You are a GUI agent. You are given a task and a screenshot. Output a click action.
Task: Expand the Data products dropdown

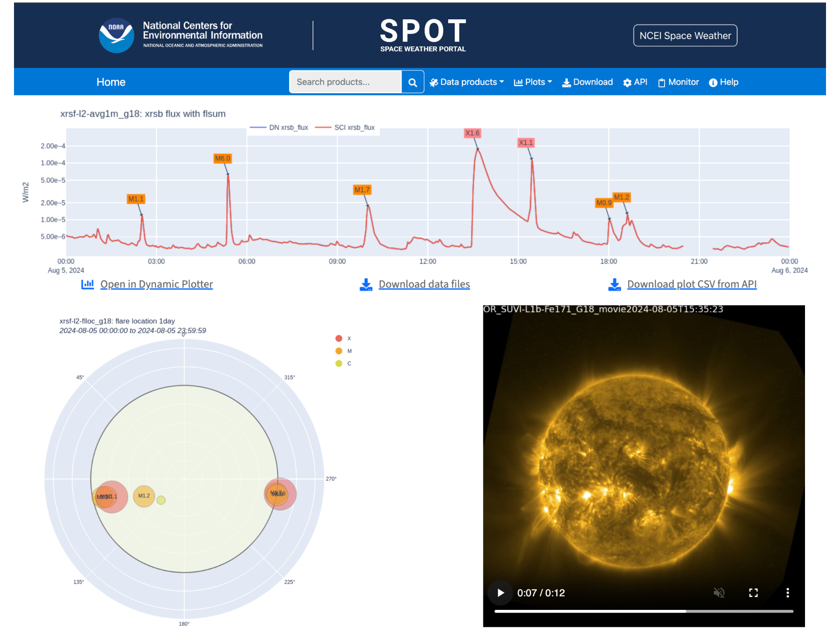click(467, 82)
